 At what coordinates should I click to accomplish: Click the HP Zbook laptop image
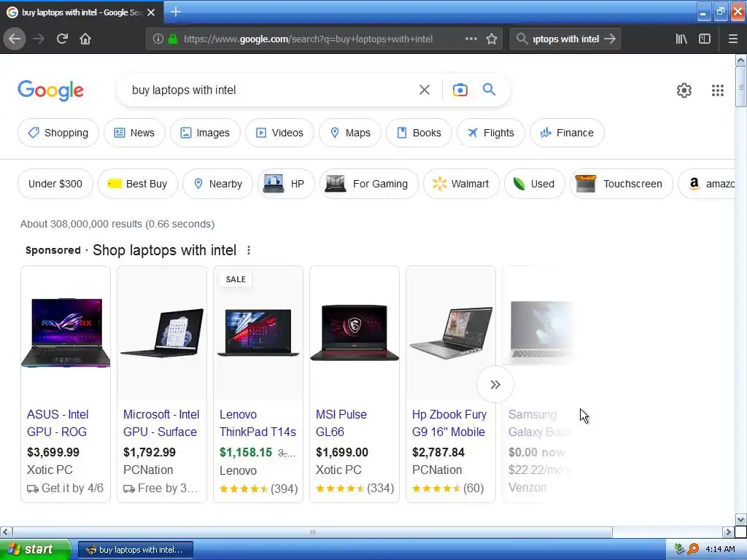click(x=451, y=332)
